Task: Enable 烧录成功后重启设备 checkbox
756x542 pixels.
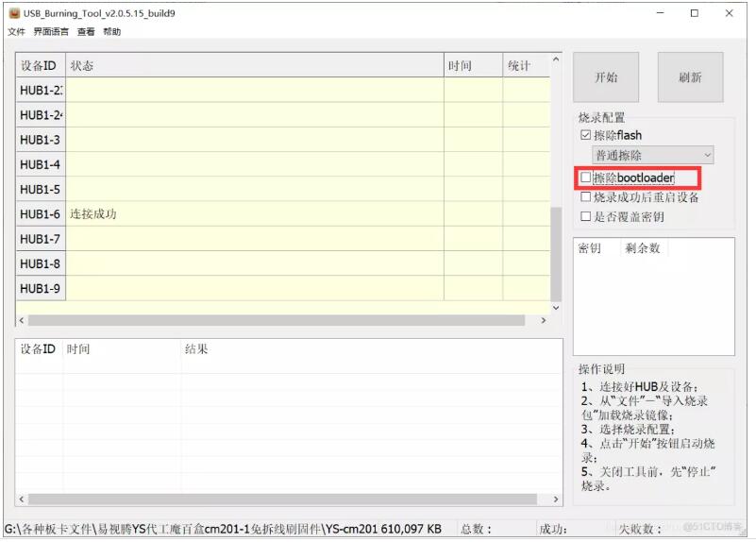Action: coord(585,197)
